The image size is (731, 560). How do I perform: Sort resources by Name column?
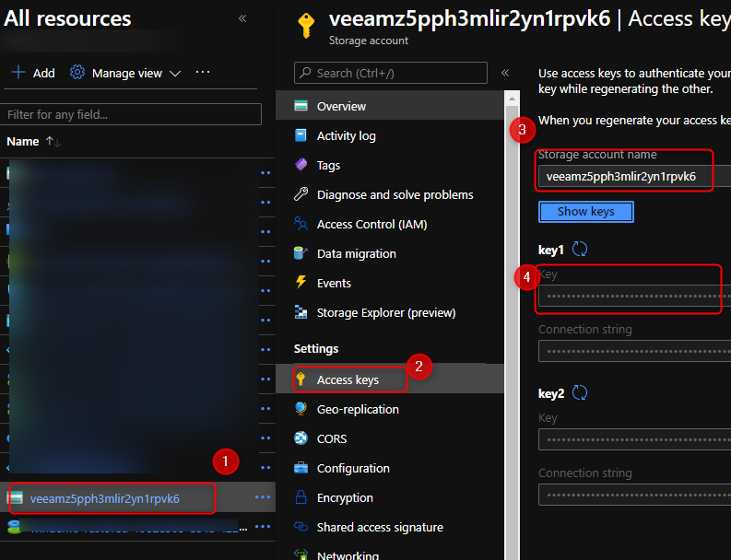pyautogui.click(x=23, y=141)
